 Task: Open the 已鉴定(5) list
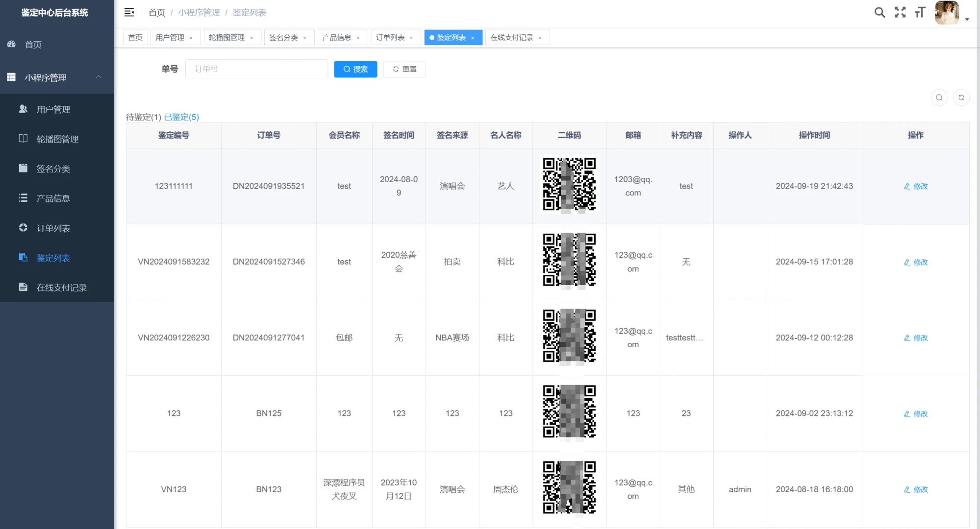coord(181,117)
